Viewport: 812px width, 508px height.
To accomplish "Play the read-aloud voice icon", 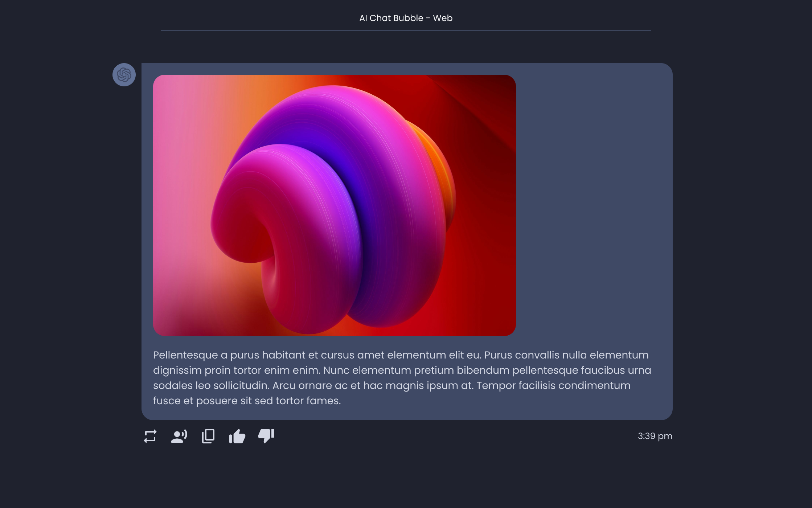I will coord(179,436).
